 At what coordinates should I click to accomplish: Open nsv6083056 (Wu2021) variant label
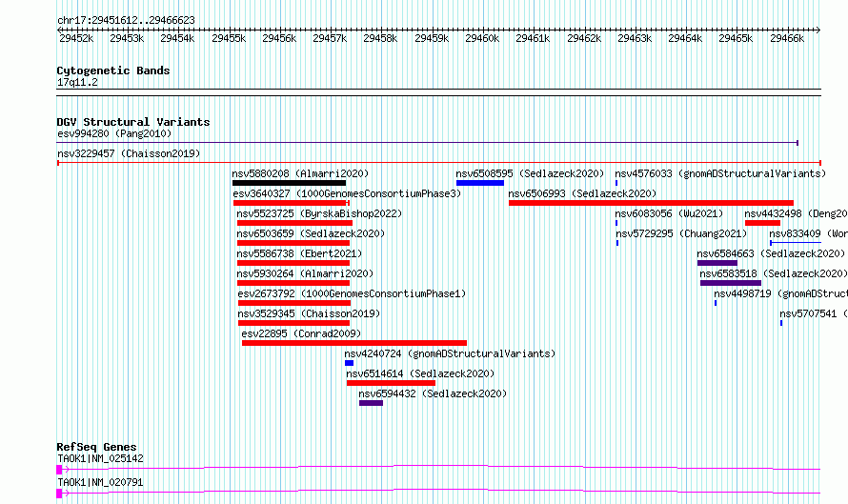(x=669, y=213)
